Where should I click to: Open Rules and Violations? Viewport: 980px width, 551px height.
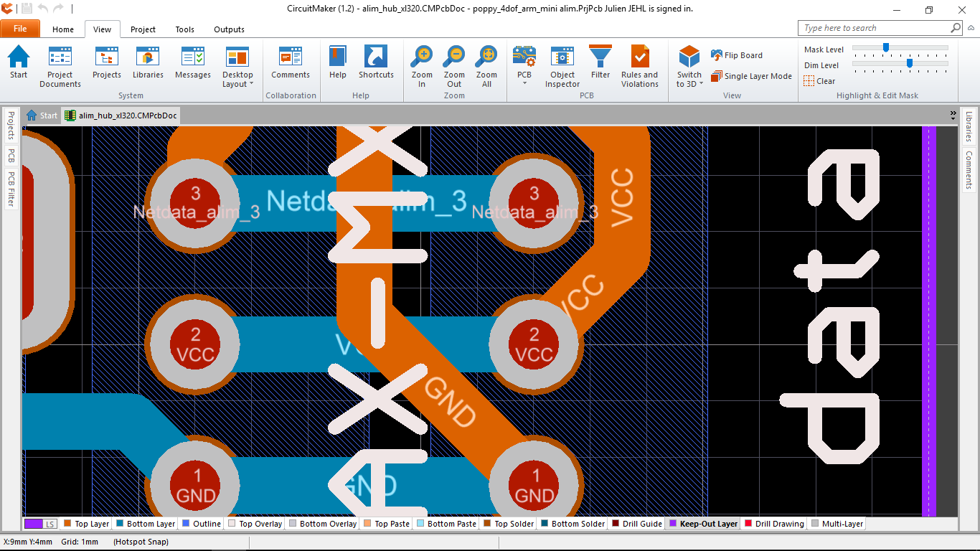coord(639,65)
